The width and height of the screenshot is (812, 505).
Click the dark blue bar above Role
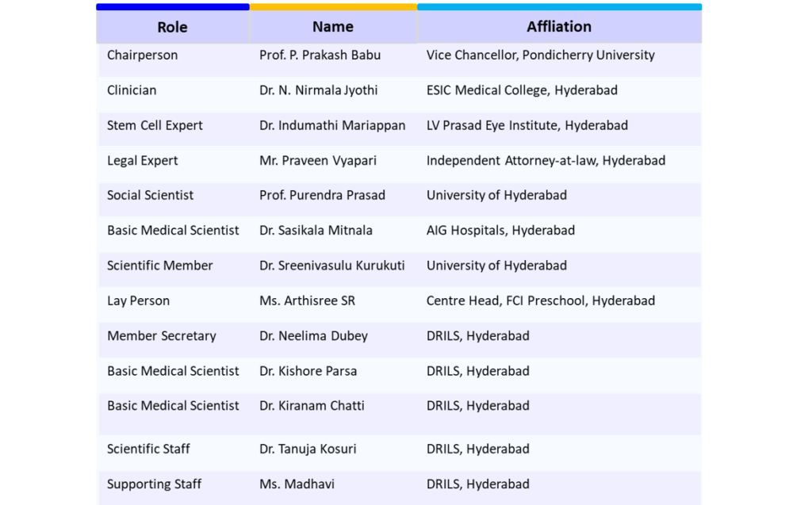tap(172, 7)
